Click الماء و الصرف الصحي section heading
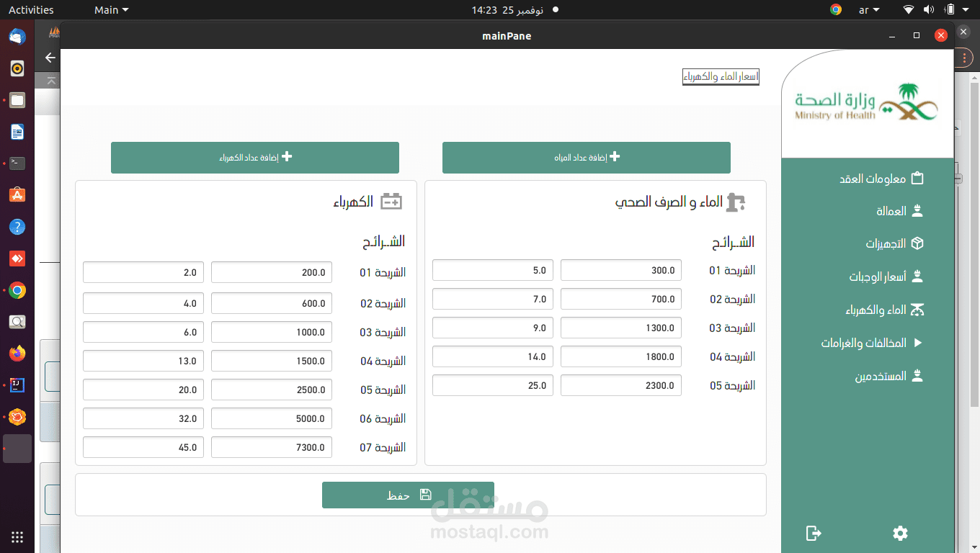980x553 pixels. 669,202
